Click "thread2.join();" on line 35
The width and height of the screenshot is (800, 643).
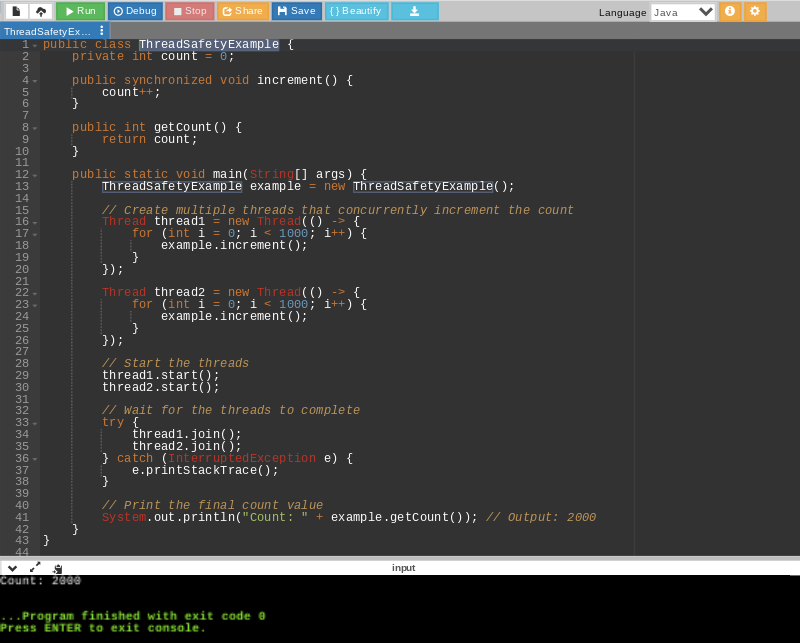click(187, 447)
